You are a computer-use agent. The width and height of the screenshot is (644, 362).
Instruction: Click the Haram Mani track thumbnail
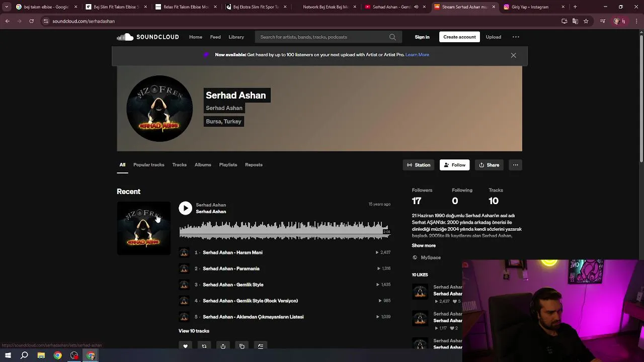[x=184, y=252]
